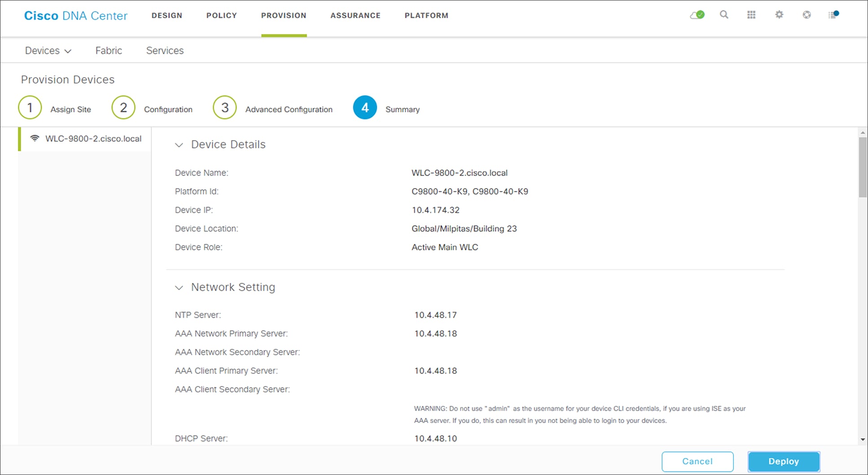
Task: Click the Provision Devices heading
Action: click(68, 79)
